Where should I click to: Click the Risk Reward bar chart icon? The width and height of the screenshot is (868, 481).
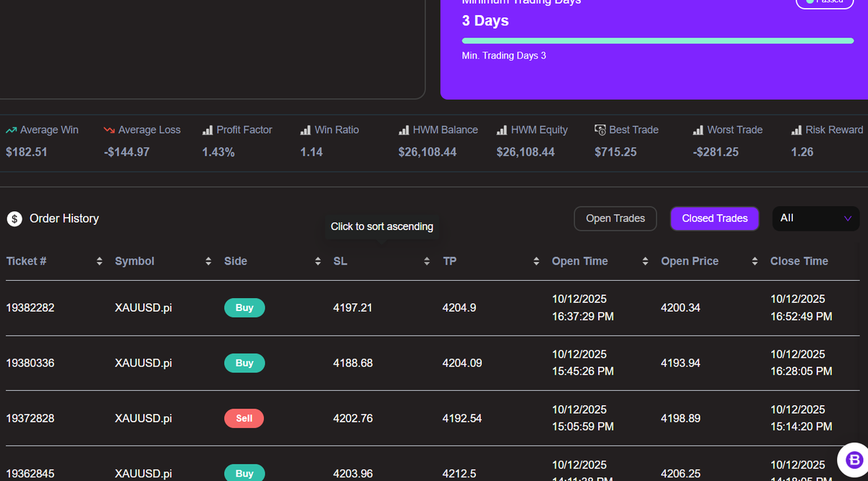pos(796,130)
